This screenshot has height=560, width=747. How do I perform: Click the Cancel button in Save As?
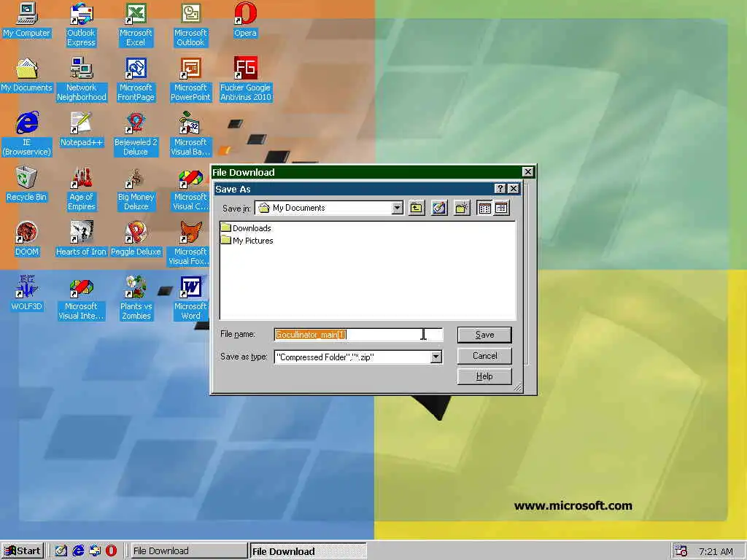click(x=484, y=356)
